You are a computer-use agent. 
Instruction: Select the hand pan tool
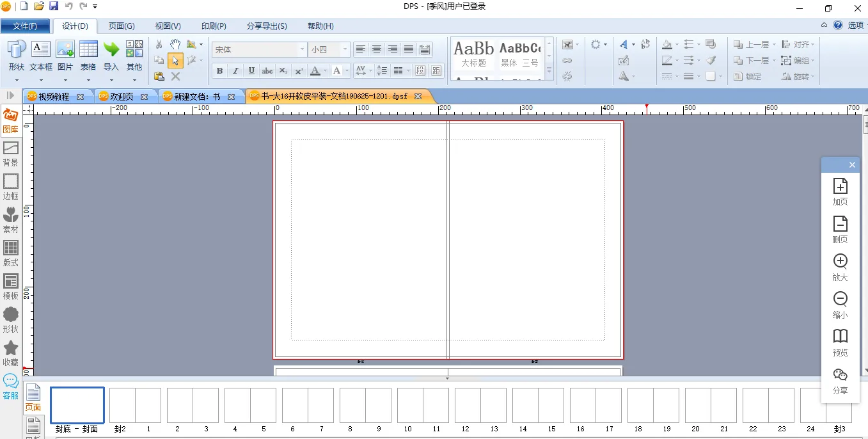[x=175, y=44]
